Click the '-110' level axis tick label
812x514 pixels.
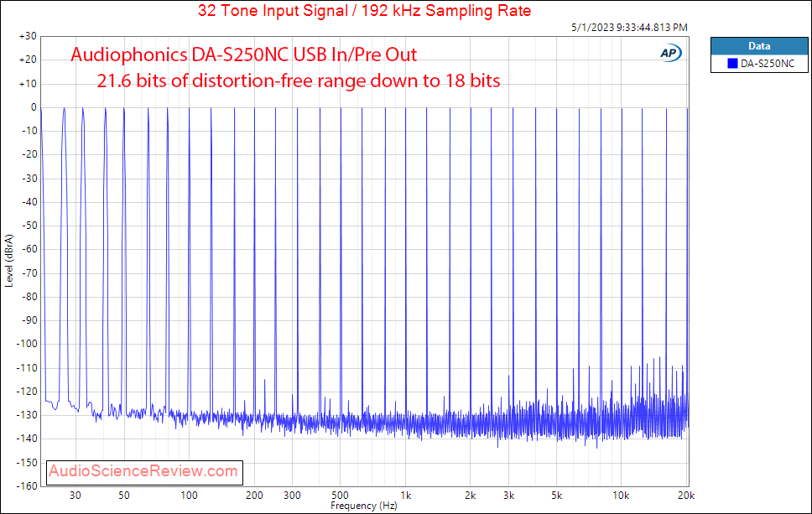[x=27, y=367]
